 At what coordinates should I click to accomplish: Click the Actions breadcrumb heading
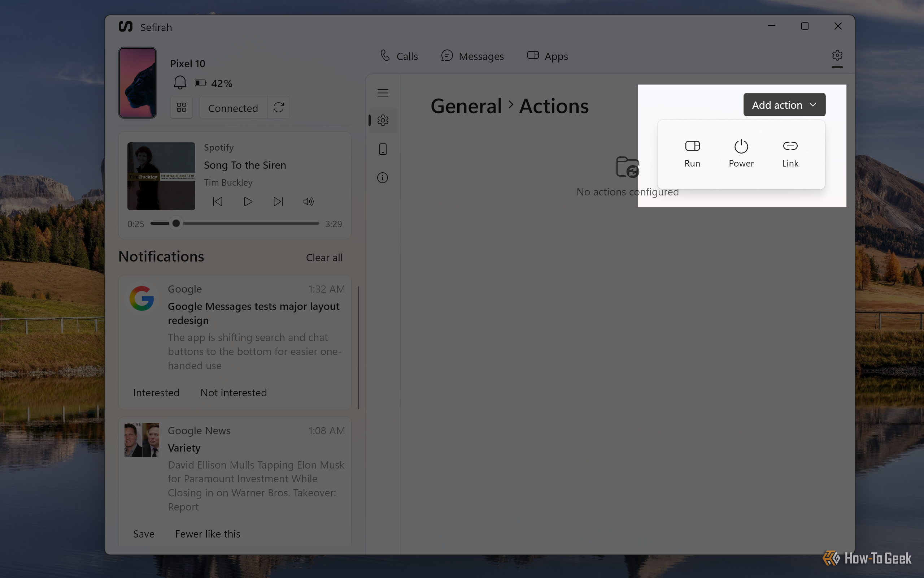[x=554, y=106]
